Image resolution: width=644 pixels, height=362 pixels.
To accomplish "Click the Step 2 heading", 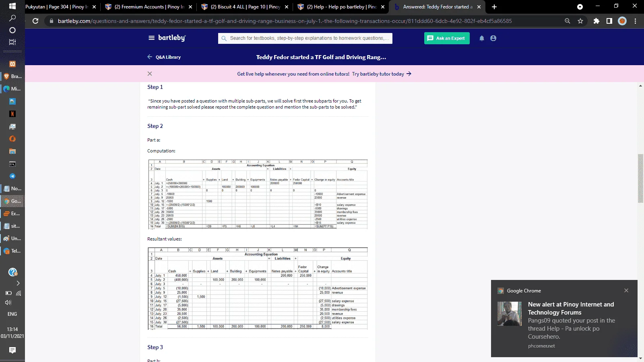I will (x=155, y=126).
